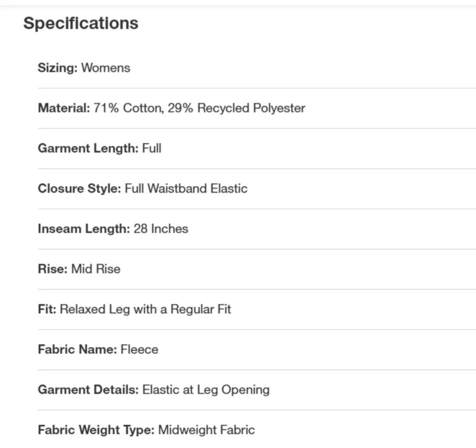Image resolution: width=476 pixels, height=448 pixels.
Task: Select Relaxed Leg with a Regular Fit
Action: pyautogui.click(x=145, y=309)
